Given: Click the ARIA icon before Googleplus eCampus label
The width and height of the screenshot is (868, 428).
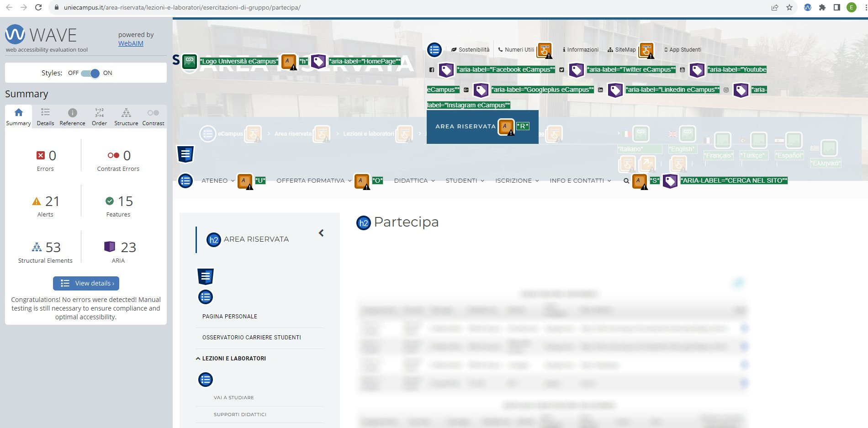Looking at the screenshot, I should click(x=481, y=90).
